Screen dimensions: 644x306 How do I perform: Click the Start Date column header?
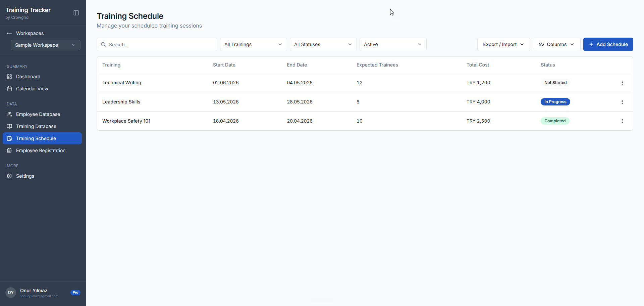coord(224,65)
